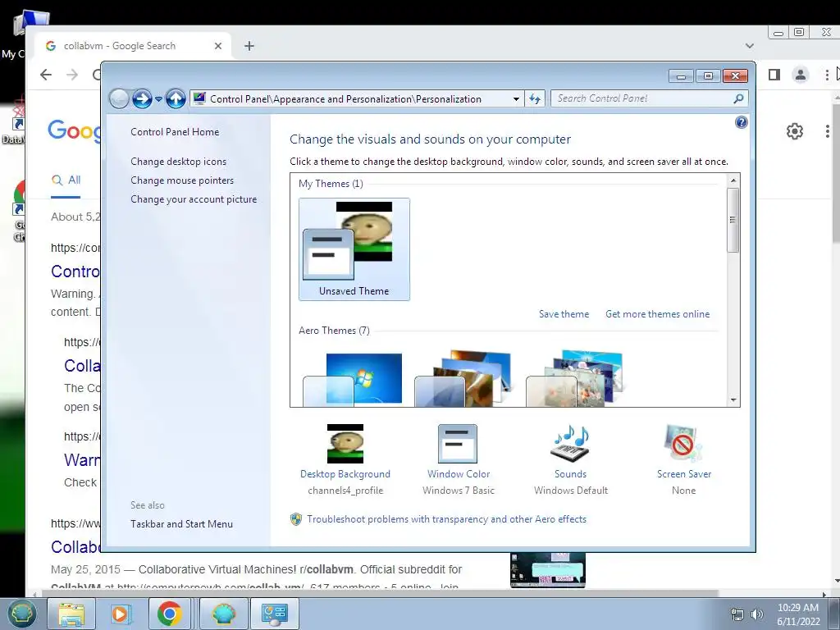Click the themes list scroll down arrow
The width and height of the screenshot is (840, 630).
733,399
